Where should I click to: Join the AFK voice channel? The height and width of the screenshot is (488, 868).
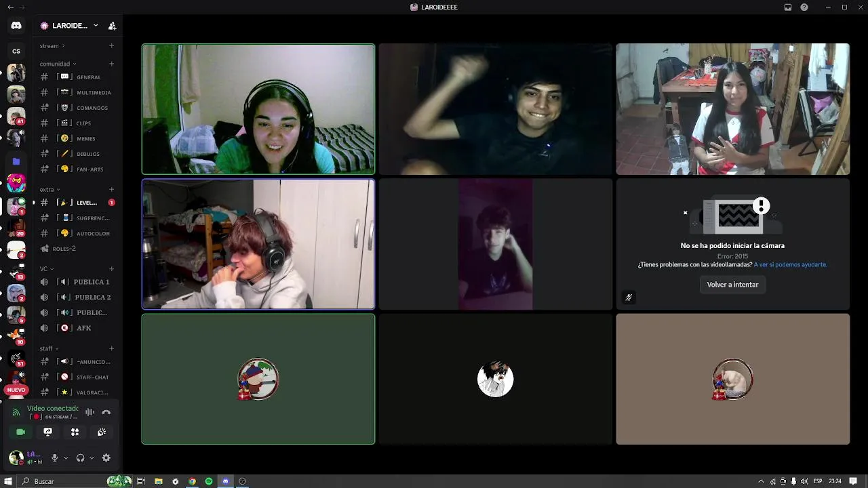pyautogui.click(x=77, y=328)
